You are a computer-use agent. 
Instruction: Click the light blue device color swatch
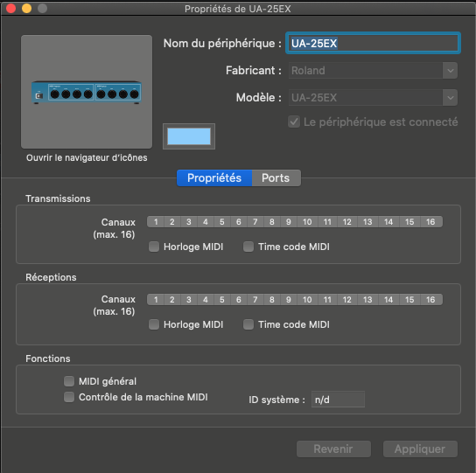[189, 136]
